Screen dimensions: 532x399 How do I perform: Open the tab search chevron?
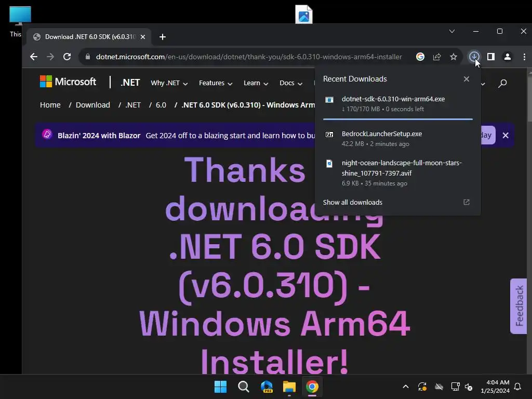(452, 31)
